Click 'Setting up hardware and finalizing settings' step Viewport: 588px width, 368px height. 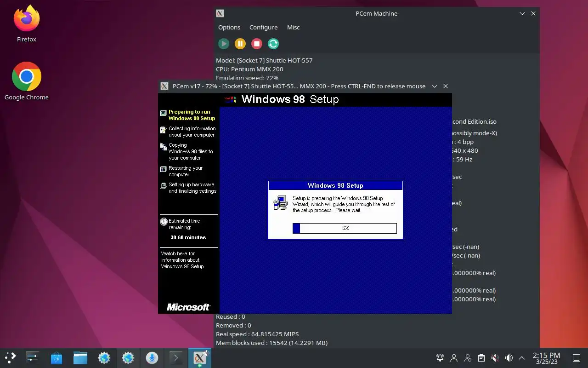click(192, 188)
